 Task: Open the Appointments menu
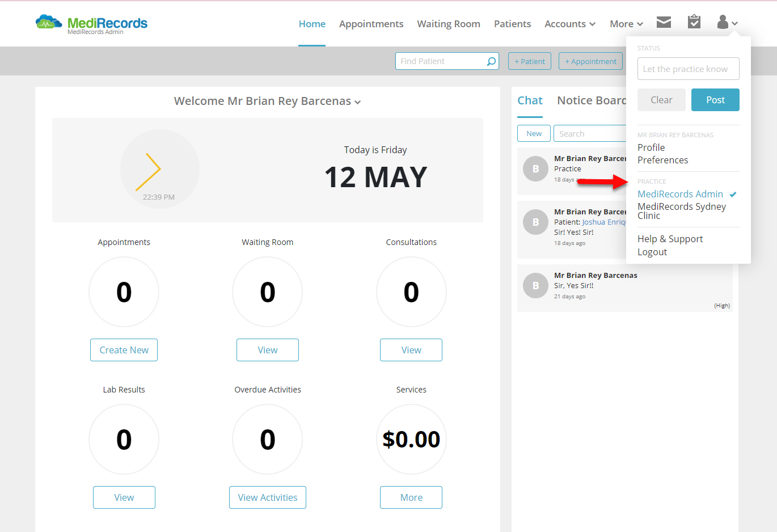point(371,24)
